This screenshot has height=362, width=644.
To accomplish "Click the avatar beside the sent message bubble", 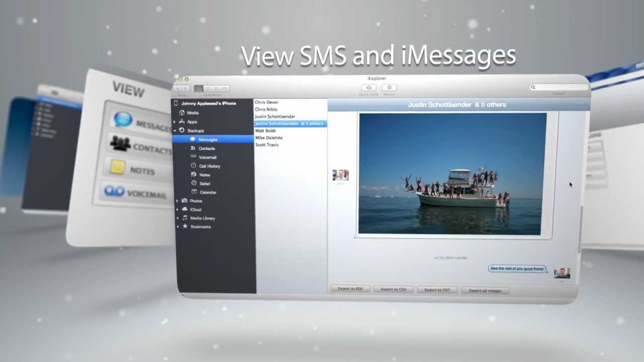I will [x=562, y=273].
